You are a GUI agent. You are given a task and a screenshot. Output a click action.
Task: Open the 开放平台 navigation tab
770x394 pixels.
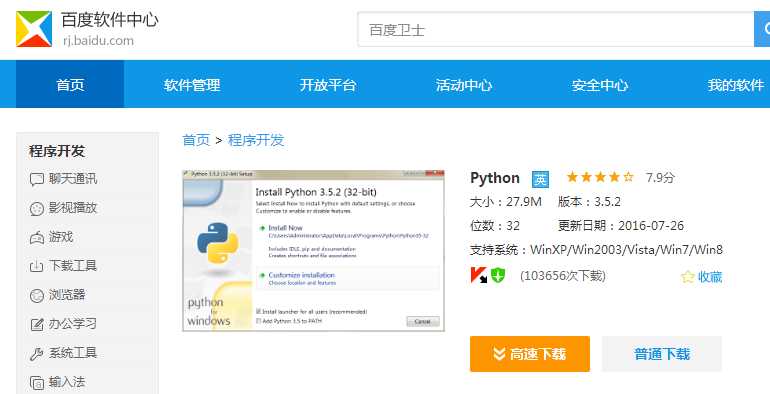pyautogui.click(x=328, y=84)
